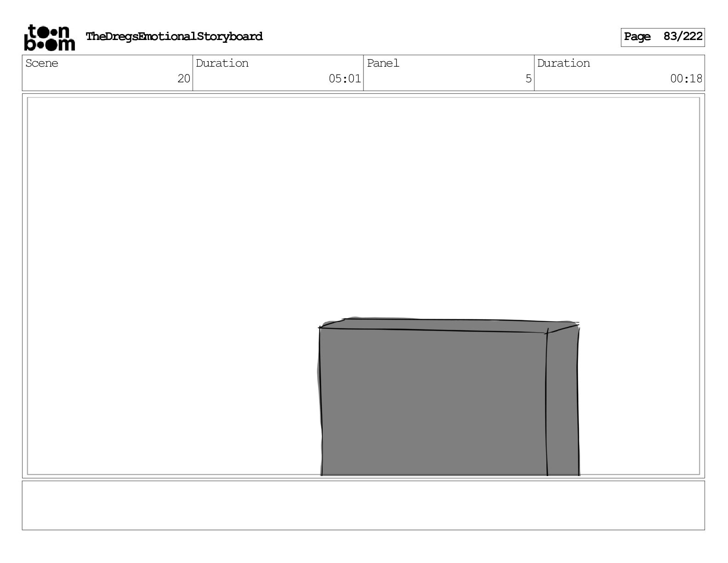Click the scene duration 05:01
Screen dimensions: 728x563
(345, 79)
